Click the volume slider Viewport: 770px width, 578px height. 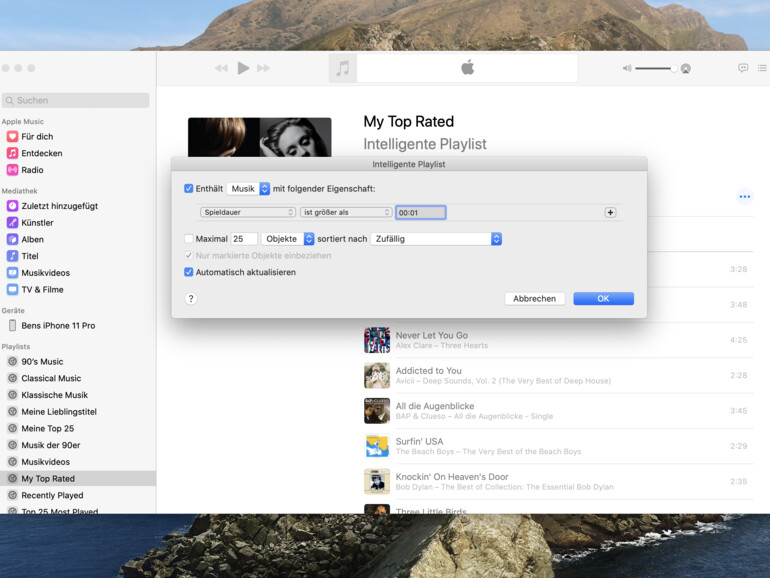click(655, 68)
